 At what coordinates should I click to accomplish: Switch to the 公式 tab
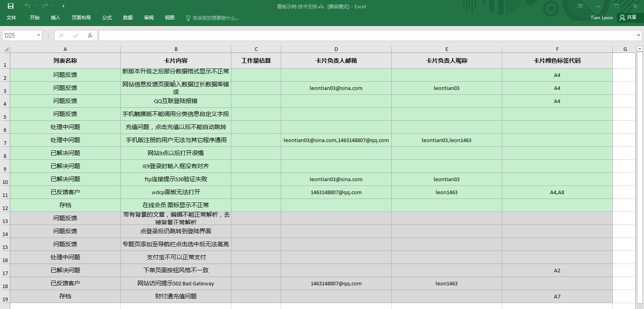(107, 18)
